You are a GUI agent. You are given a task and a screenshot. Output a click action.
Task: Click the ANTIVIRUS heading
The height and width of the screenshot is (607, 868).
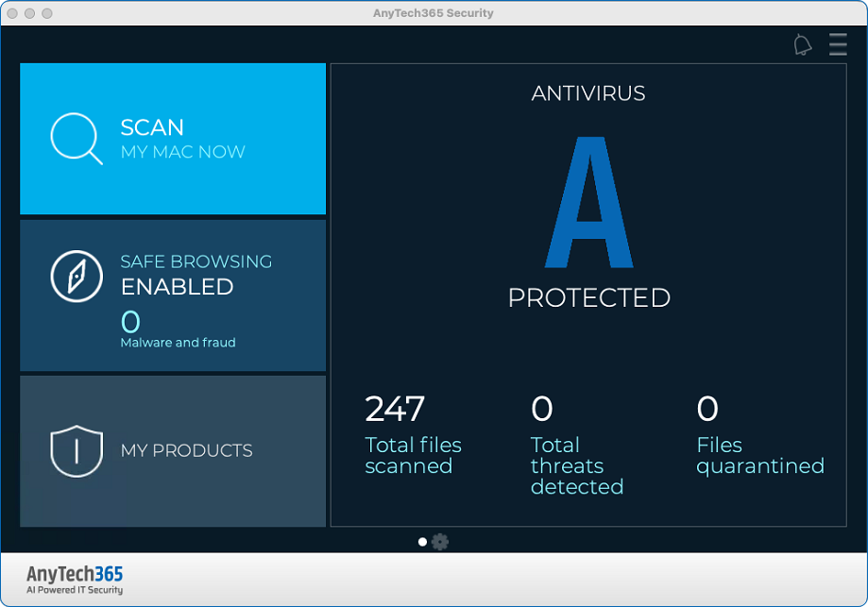pos(588,93)
